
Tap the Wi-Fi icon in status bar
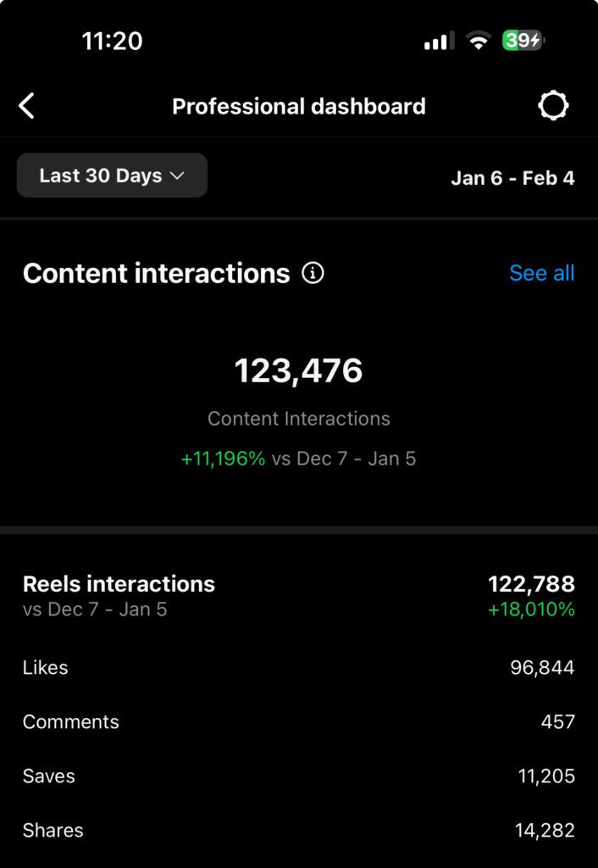479,41
